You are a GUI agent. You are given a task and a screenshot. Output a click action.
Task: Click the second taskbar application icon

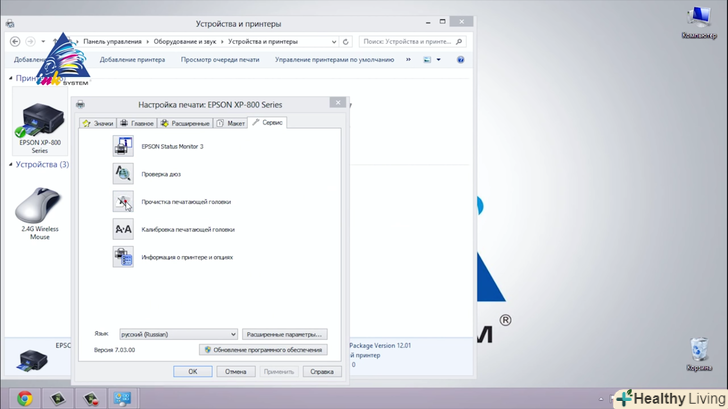click(x=58, y=398)
